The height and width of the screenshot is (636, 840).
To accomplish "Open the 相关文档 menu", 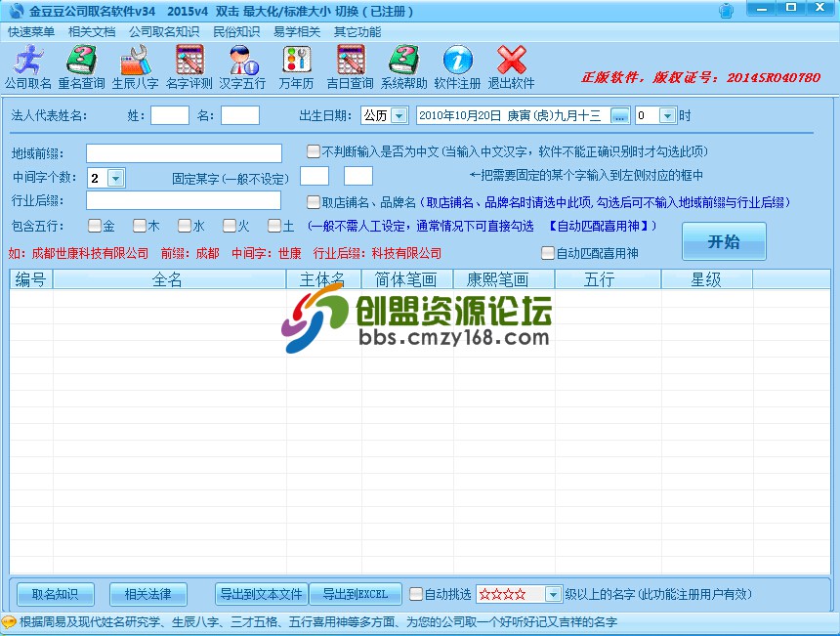I will tap(92, 32).
